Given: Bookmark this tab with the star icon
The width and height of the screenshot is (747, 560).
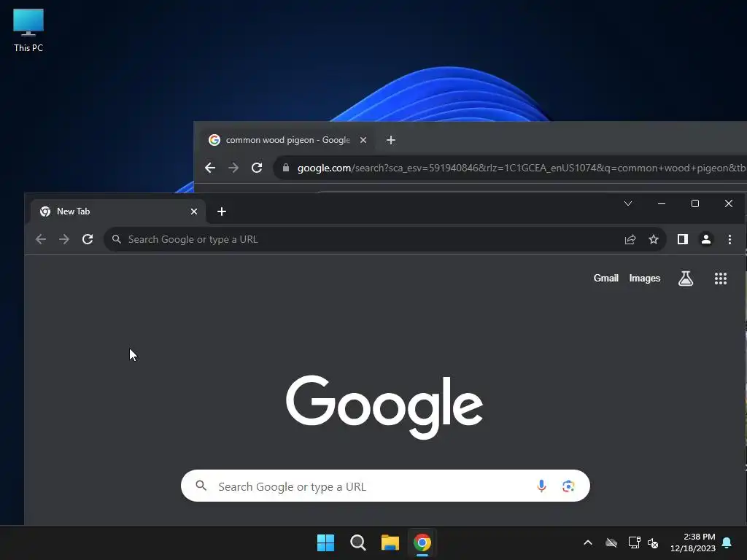Looking at the screenshot, I should tap(654, 239).
